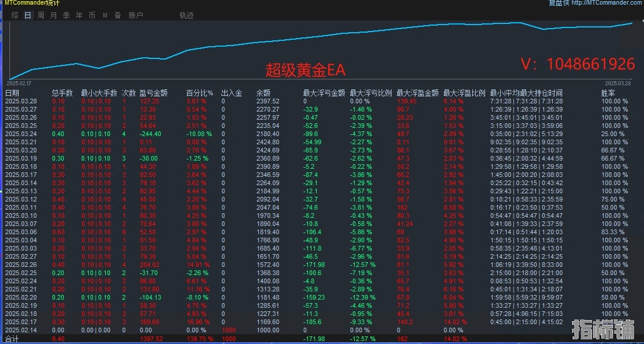Click the 最大浮亏金额 column header
The height and width of the screenshot is (344, 644).
coord(324,93)
